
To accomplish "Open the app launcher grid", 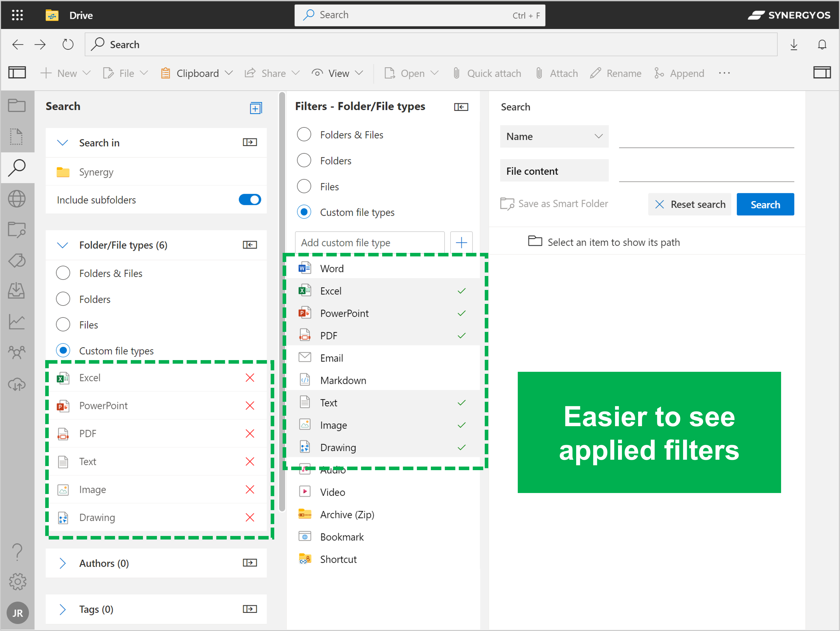I will click(x=18, y=15).
